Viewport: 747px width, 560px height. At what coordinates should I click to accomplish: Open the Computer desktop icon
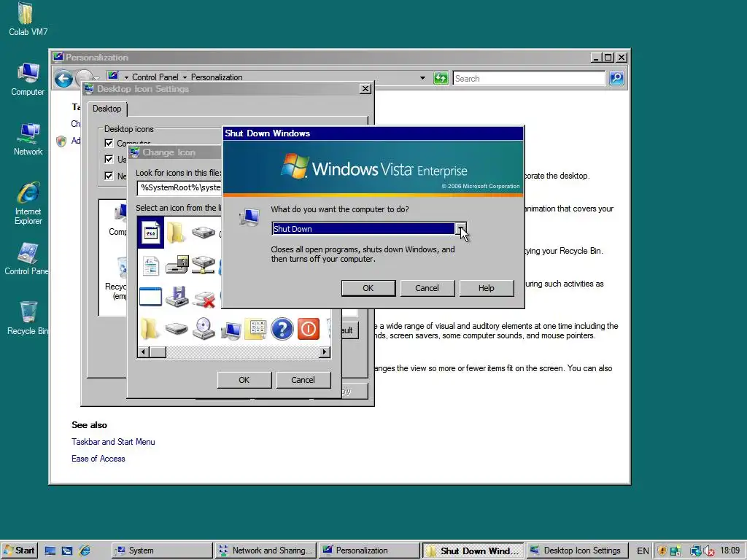point(28,79)
